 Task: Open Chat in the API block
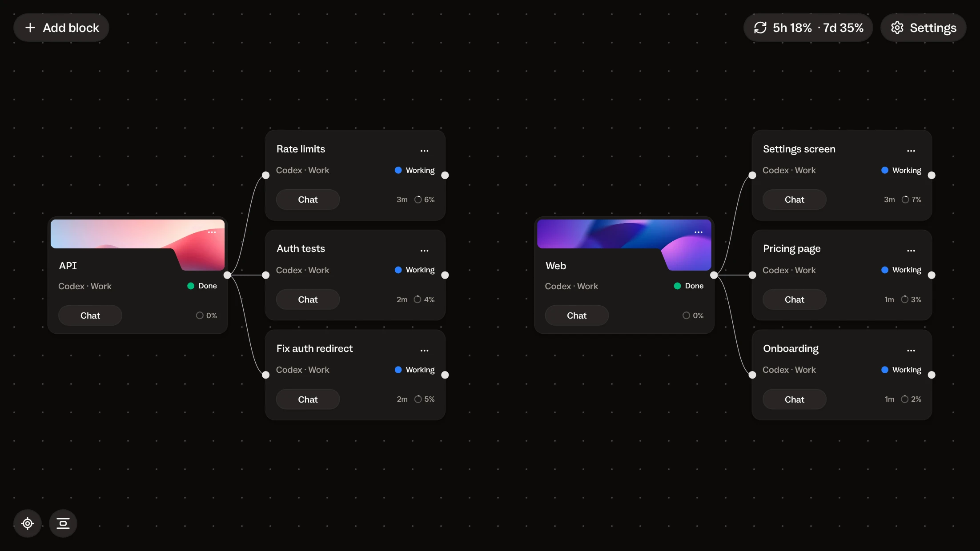click(90, 315)
